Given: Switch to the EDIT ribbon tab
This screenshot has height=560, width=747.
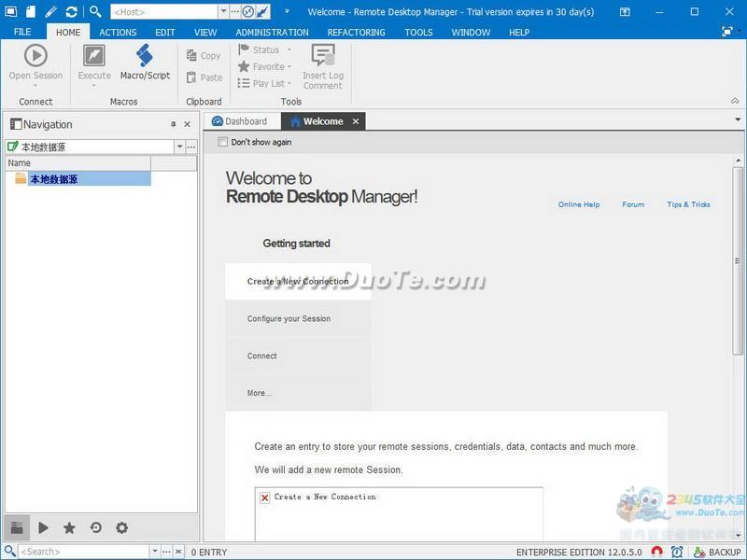Looking at the screenshot, I should pyautogui.click(x=165, y=33).
